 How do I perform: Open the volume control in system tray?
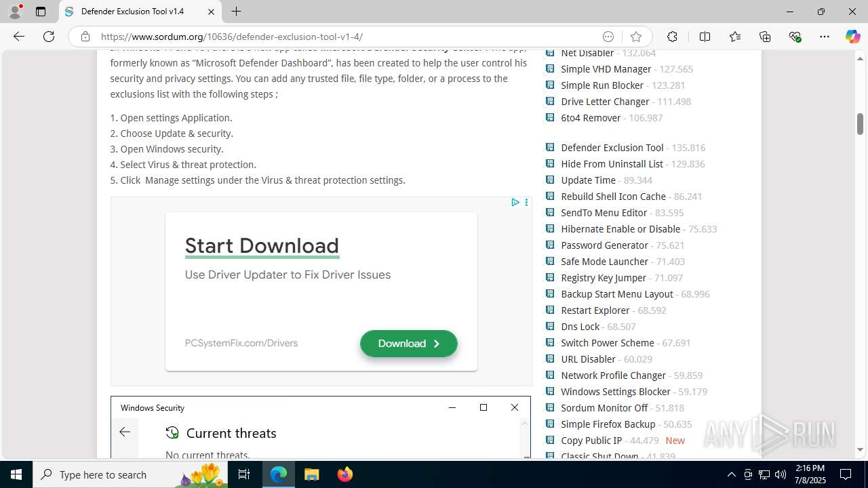pos(781,474)
